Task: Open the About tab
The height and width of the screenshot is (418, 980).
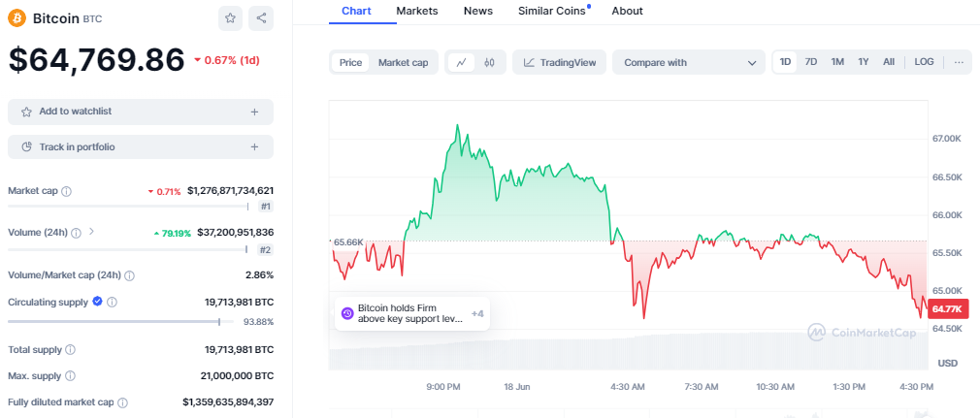Action: pyautogui.click(x=627, y=11)
